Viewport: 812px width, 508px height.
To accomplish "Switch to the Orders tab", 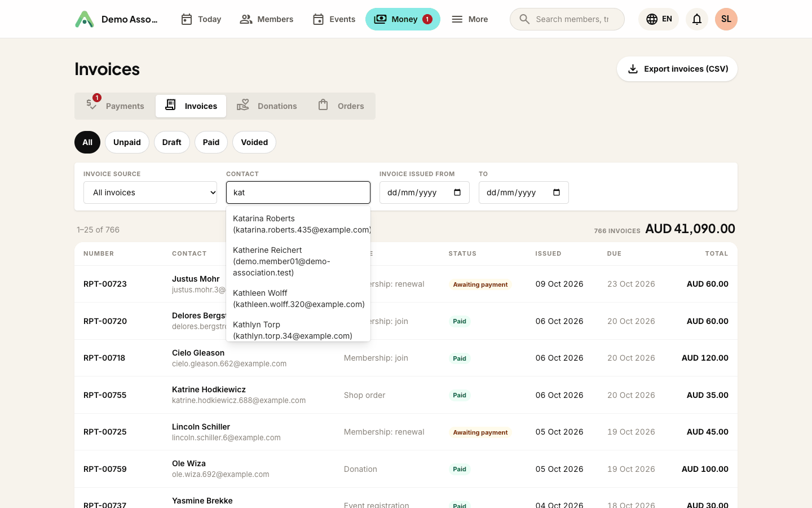I will tap(341, 106).
